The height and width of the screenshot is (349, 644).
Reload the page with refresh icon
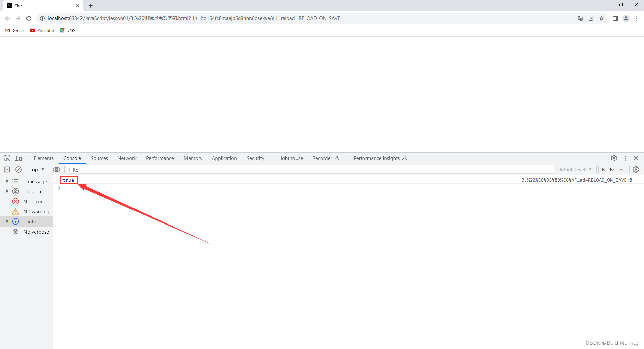[29, 18]
